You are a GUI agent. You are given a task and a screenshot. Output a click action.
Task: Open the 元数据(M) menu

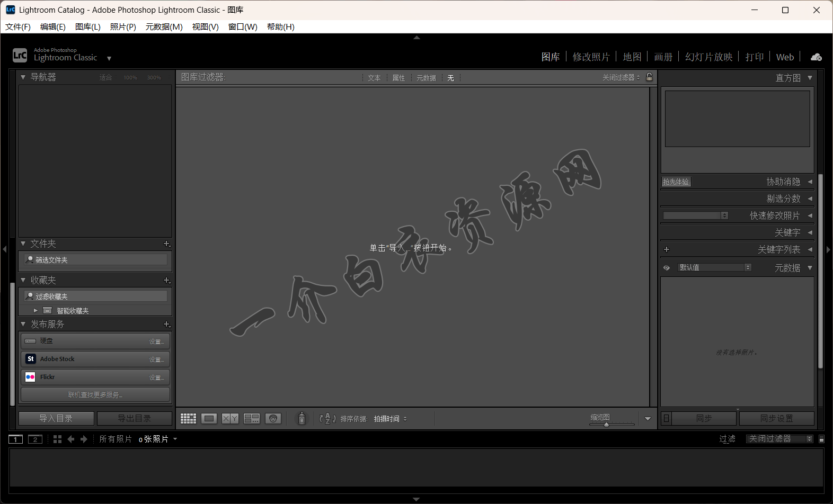click(x=164, y=27)
